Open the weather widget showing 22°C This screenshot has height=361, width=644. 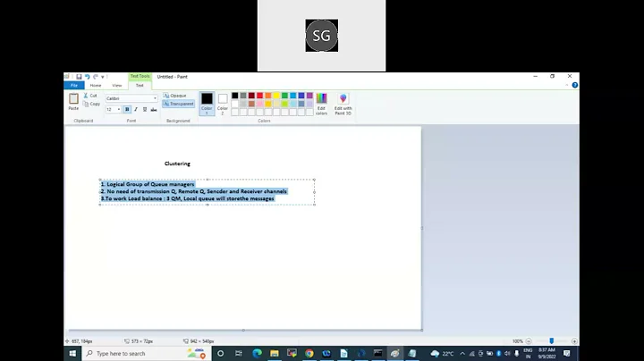(442, 353)
